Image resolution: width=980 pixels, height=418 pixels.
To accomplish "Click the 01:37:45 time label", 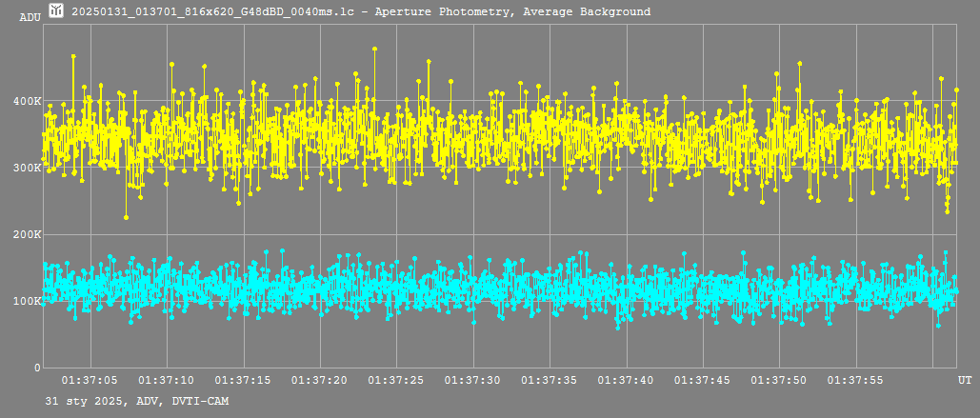I will tap(702, 380).
